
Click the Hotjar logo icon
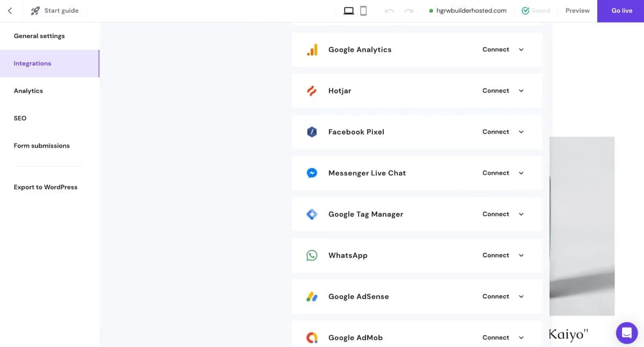point(312,91)
